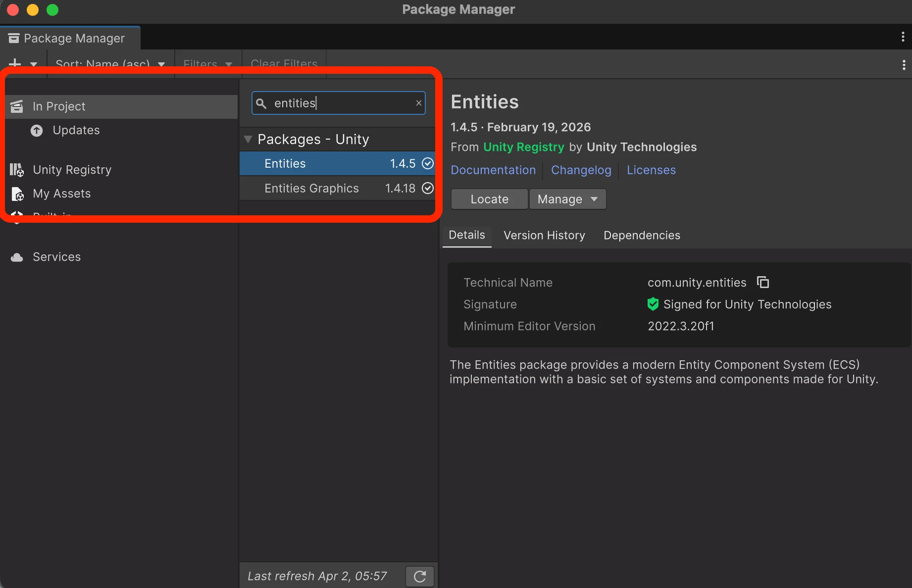The height and width of the screenshot is (588, 912).
Task: Select Services in the sidebar
Action: (119, 257)
